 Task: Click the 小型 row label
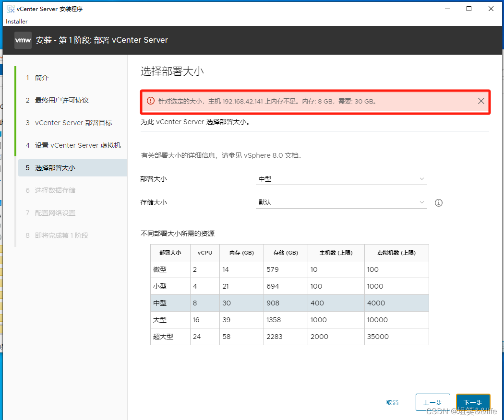(160, 286)
